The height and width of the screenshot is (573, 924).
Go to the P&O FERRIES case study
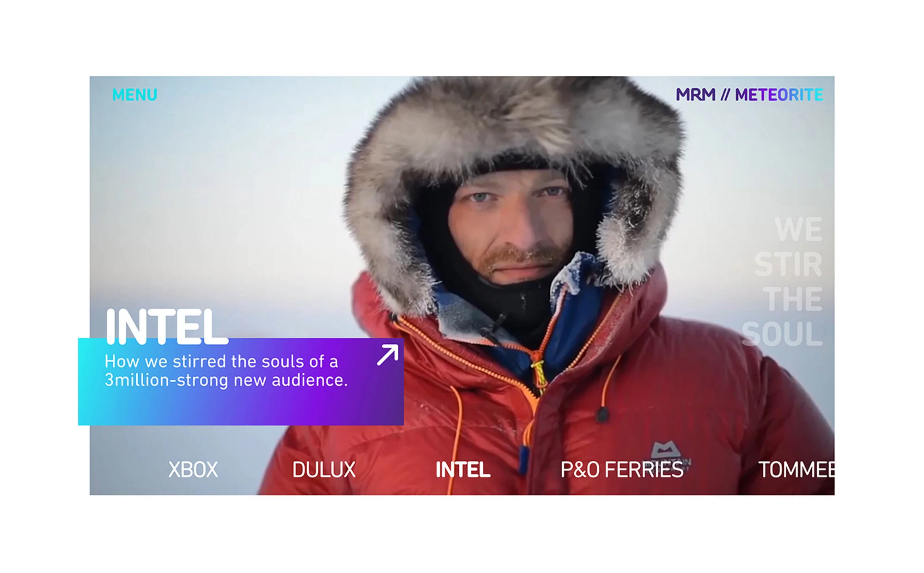622,469
